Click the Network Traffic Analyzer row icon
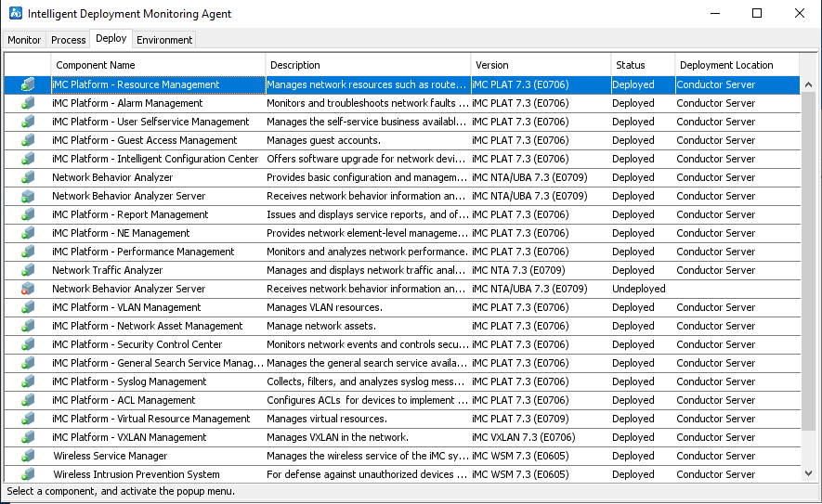This screenshot has width=822, height=504. [x=28, y=270]
